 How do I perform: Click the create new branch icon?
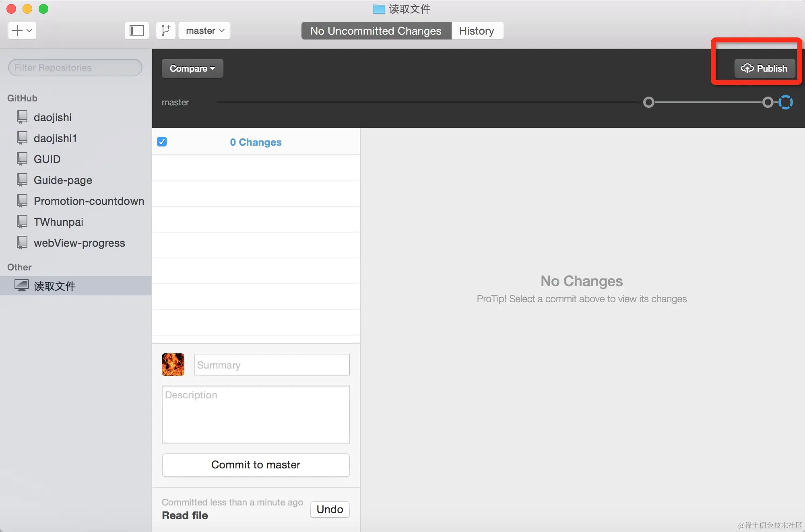tap(165, 31)
